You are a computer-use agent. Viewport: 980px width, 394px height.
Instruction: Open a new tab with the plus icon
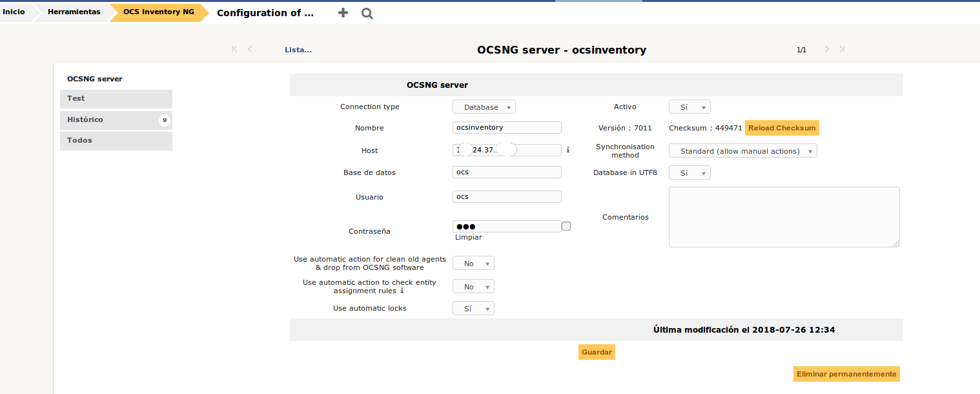tap(343, 13)
